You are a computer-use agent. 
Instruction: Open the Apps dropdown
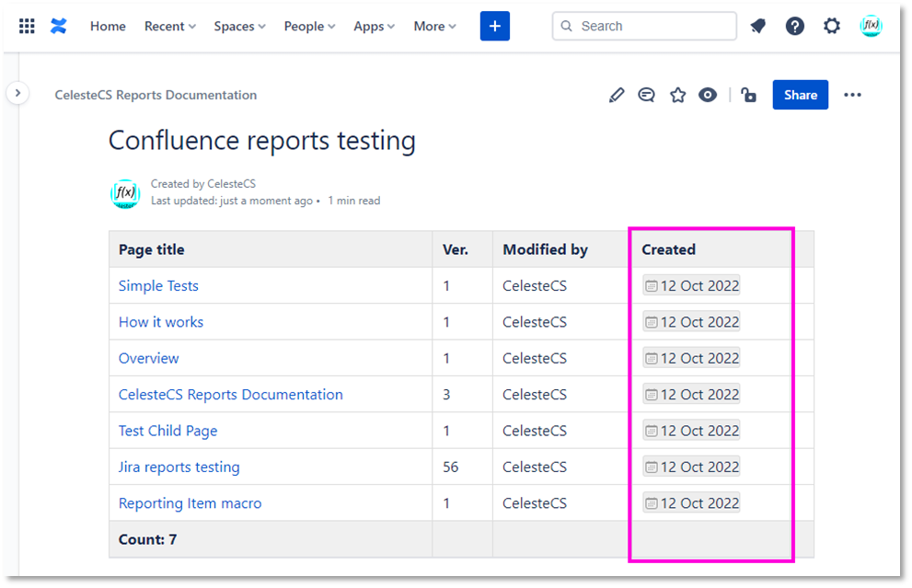(374, 26)
